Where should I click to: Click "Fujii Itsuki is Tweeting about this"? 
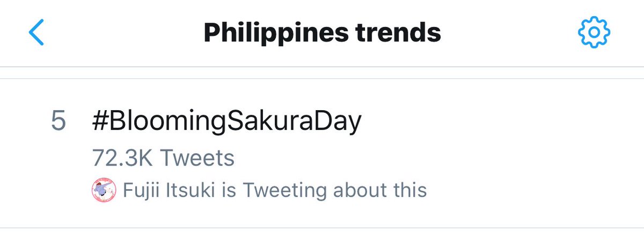click(275, 190)
